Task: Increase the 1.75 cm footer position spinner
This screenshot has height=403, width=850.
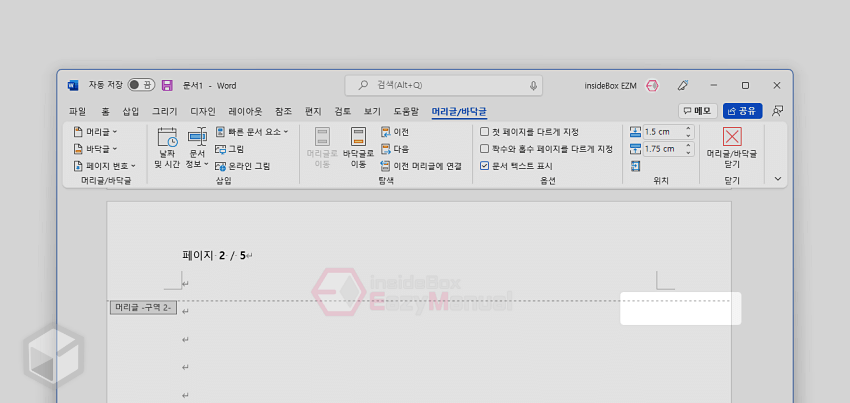Action: tap(689, 146)
